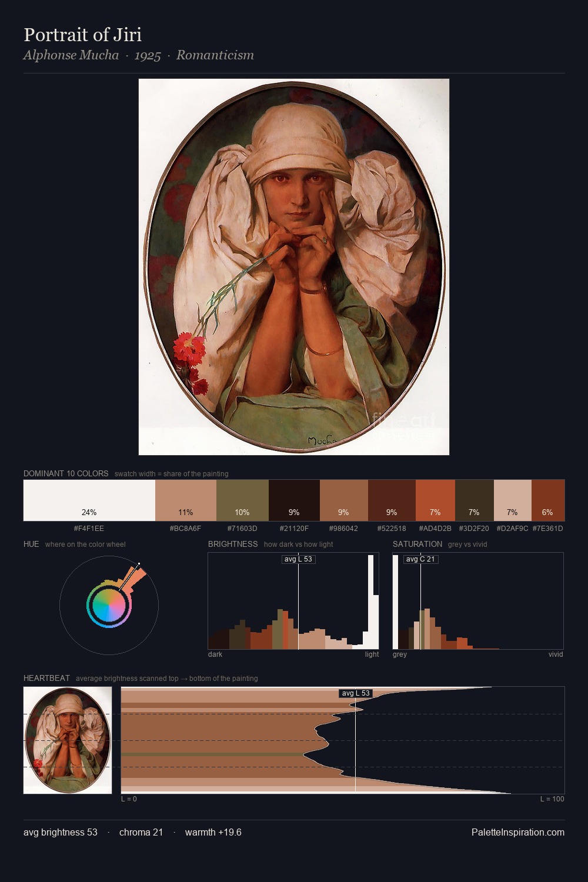Screen dimensions: 588x882
Task: Click the #7E361D reddish brown swatch
Action: coord(548,500)
